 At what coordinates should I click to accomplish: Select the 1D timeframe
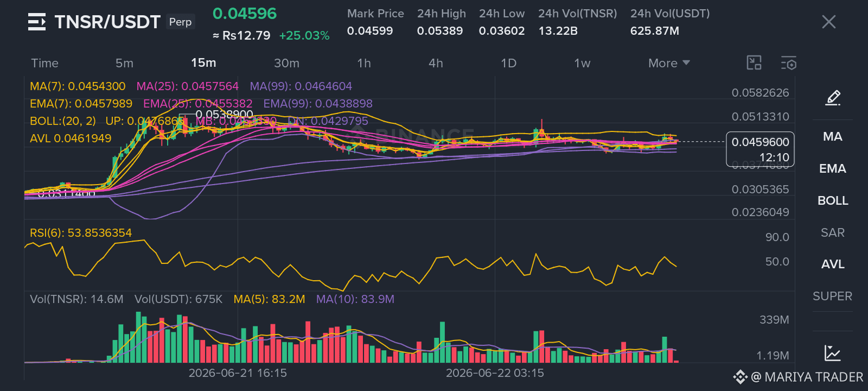508,63
